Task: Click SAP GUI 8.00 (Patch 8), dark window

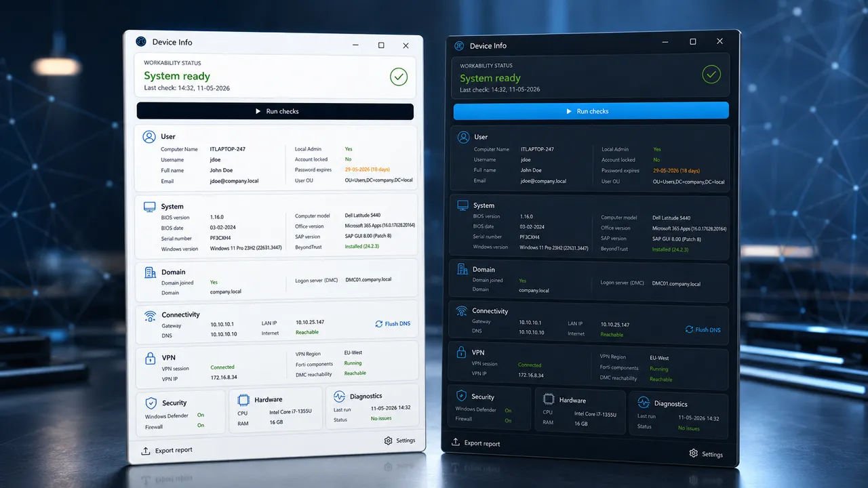Action: pyautogui.click(x=677, y=239)
